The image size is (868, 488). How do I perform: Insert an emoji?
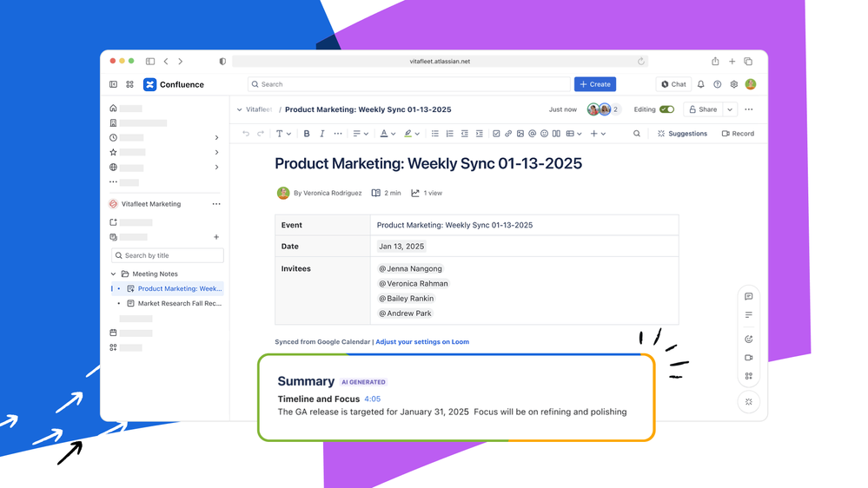coord(544,134)
